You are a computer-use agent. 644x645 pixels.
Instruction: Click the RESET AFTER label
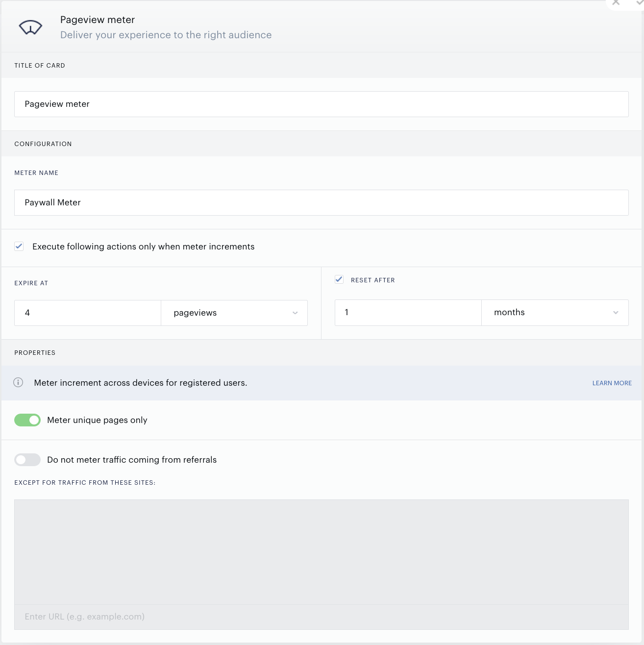[373, 280]
